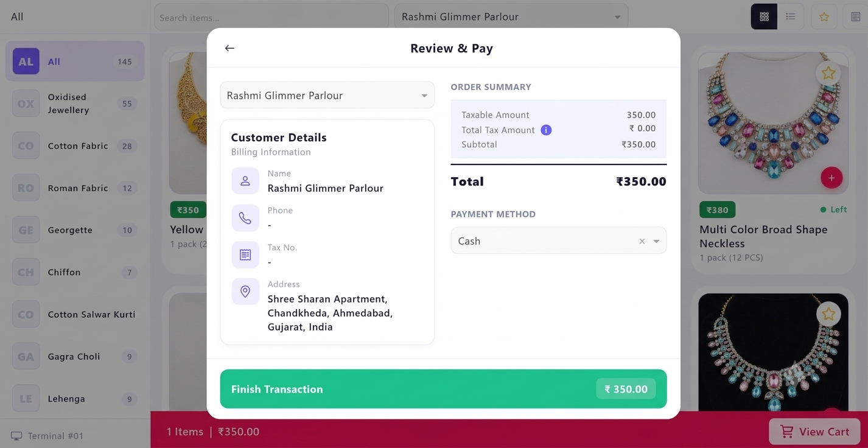Screen dimensions: 868x448
Task: Click the Tax No. document icon
Action: tap(245, 254)
